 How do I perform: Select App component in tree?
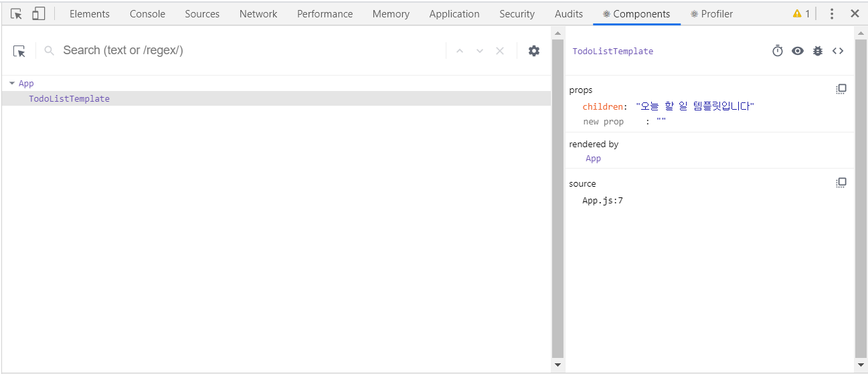(x=26, y=84)
